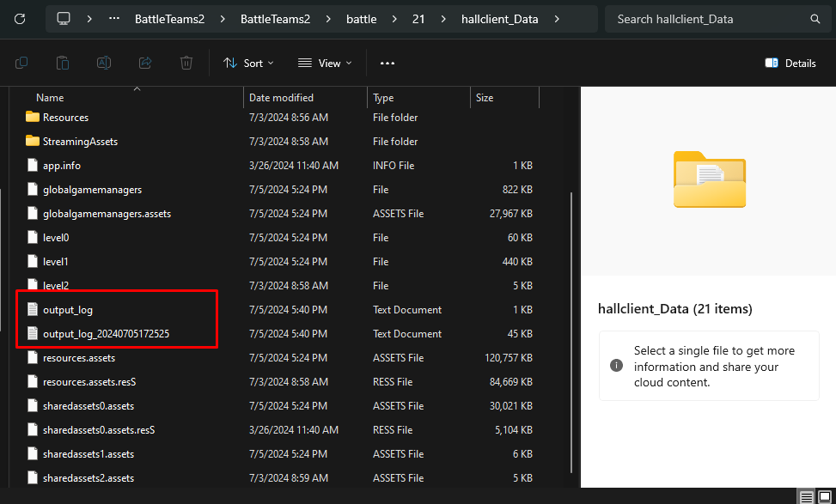The height and width of the screenshot is (504, 836).
Task: Expand chevron after second BattleTeams2 breadcrumb
Action: pyautogui.click(x=328, y=19)
